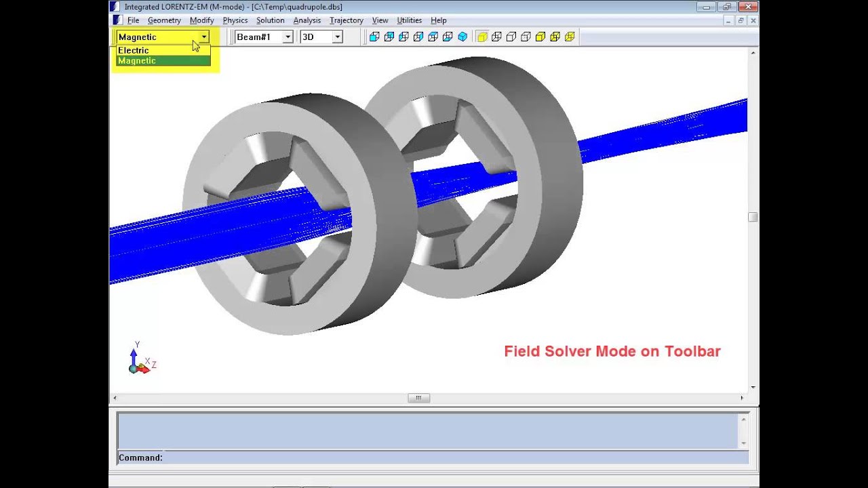Viewport: 868px width, 488px height.
Task: Open the Help menu
Action: (438, 20)
